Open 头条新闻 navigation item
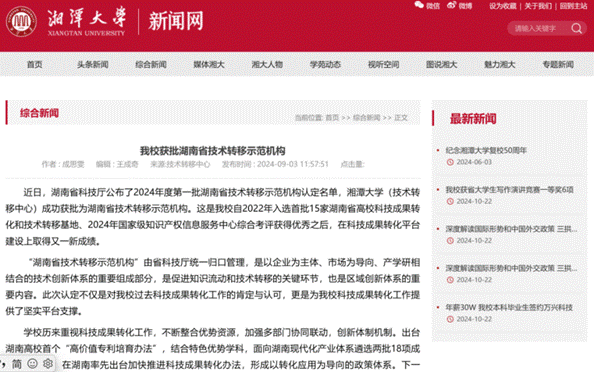This screenshot has width=594, height=372. click(x=92, y=64)
